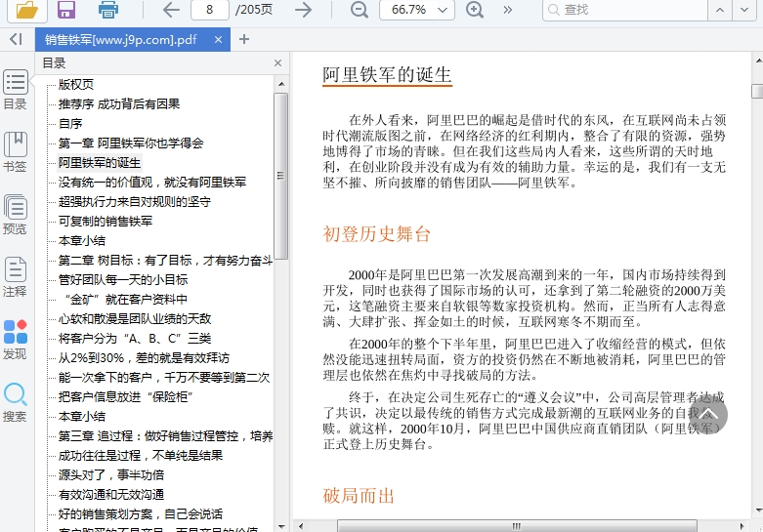
Task: Open the 书签 bookmarks panel
Action: (x=15, y=152)
